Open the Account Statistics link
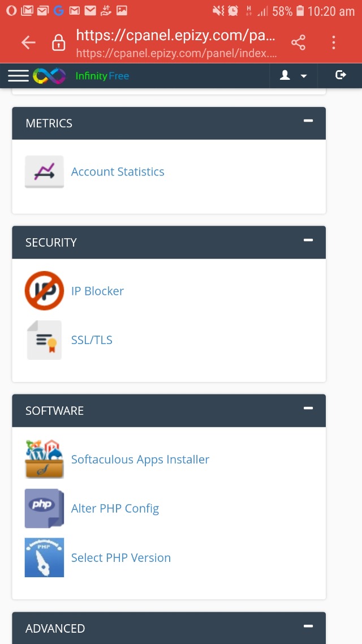This screenshot has height=644, width=362. 118,172
